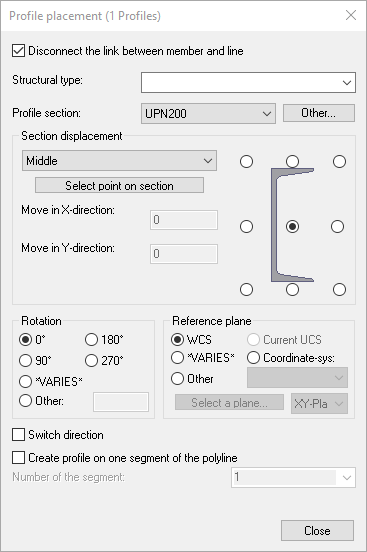Screen dimensions: 367x552
Task: Select middle-left section placement point
Action: coord(246,226)
